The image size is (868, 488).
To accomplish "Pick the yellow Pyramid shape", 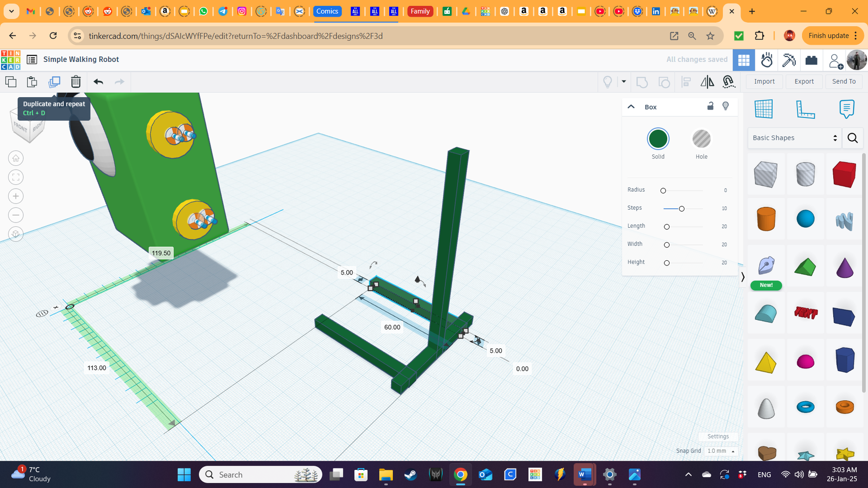I will click(x=766, y=362).
